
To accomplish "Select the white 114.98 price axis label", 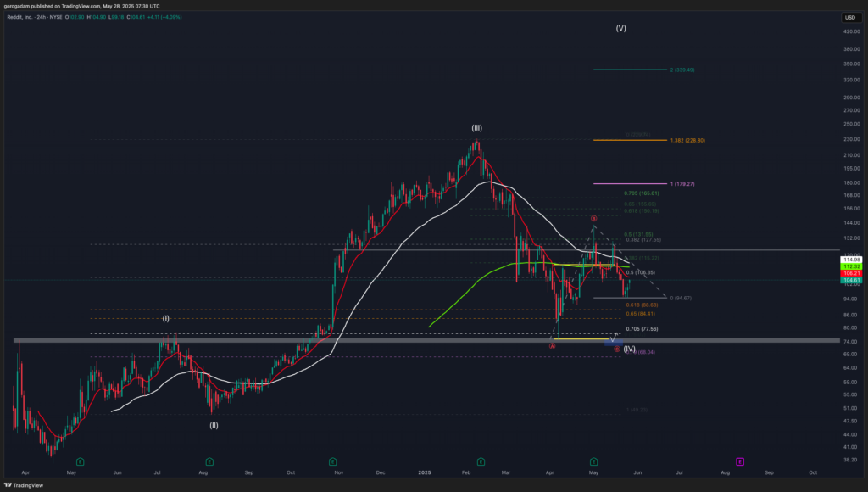I will point(851,259).
